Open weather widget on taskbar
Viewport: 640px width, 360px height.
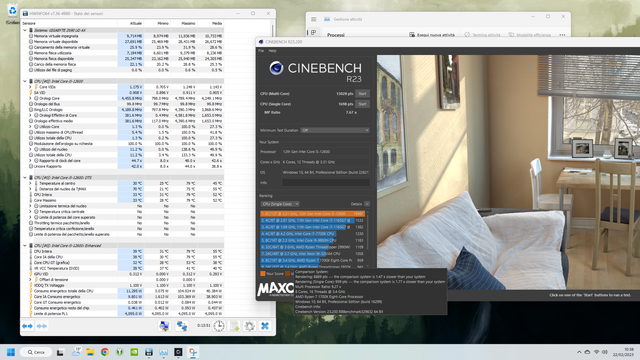tap(76, 352)
